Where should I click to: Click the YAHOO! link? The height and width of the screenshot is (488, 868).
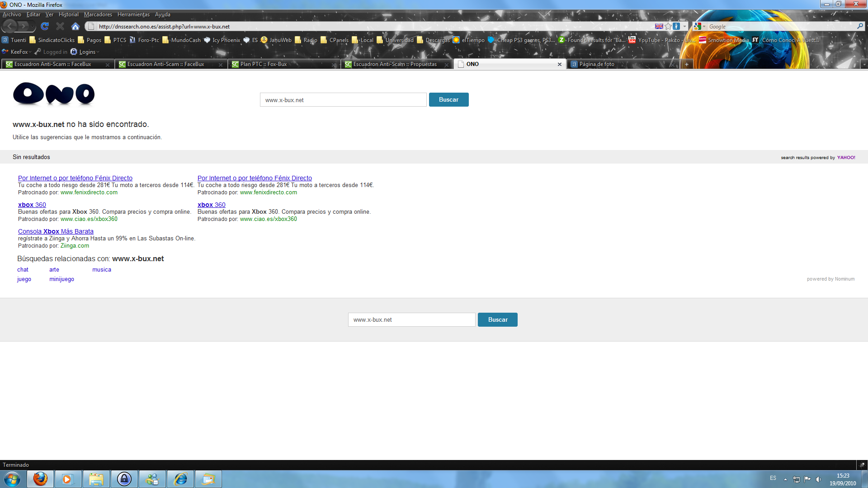click(x=846, y=158)
